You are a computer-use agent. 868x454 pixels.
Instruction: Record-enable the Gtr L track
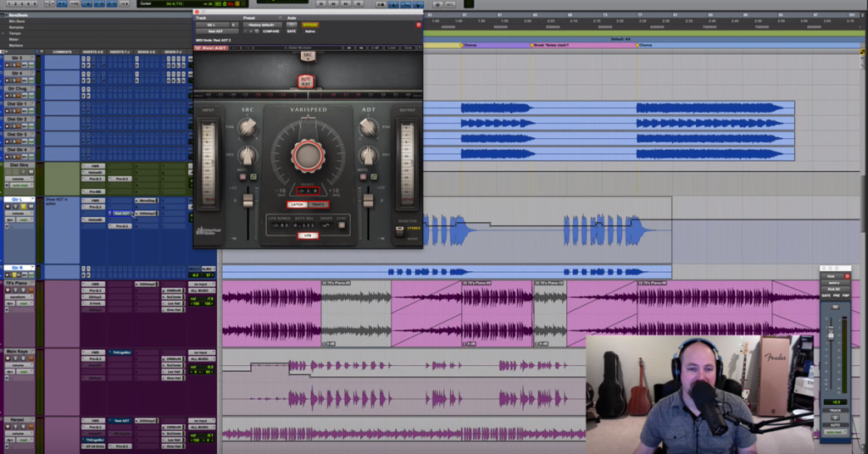tap(8, 207)
